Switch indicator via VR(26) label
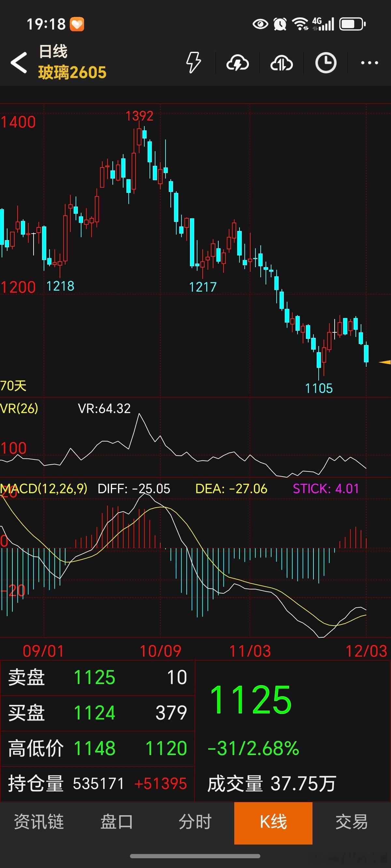Image resolution: width=391 pixels, height=868 pixels. click(x=19, y=408)
